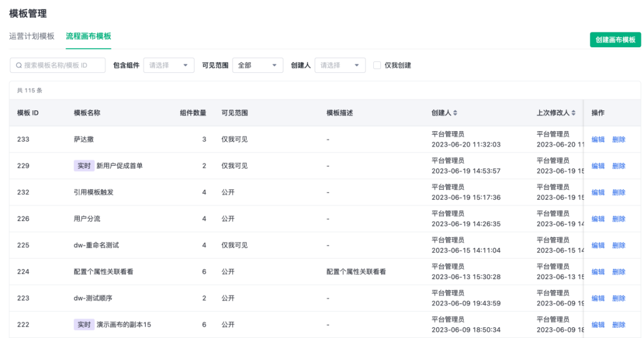This screenshot has width=644, height=338.
Task: Click creation time 2023-06-13 15:30:28
Action: coord(466,277)
